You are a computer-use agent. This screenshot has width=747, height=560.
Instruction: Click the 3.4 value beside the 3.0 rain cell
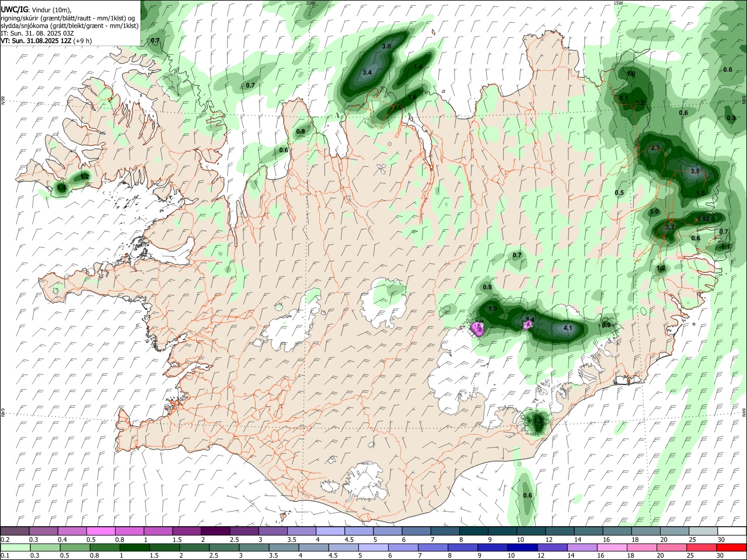click(x=367, y=73)
